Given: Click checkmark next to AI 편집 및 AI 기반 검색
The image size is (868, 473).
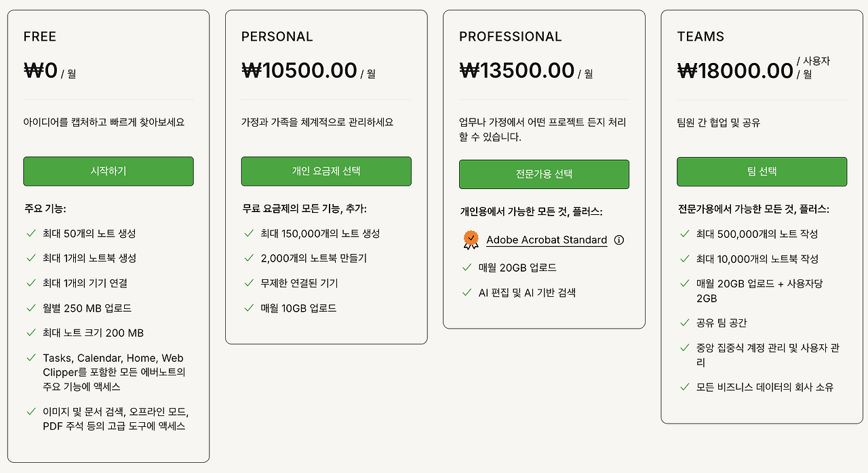Looking at the screenshot, I should (x=467, y=293).
